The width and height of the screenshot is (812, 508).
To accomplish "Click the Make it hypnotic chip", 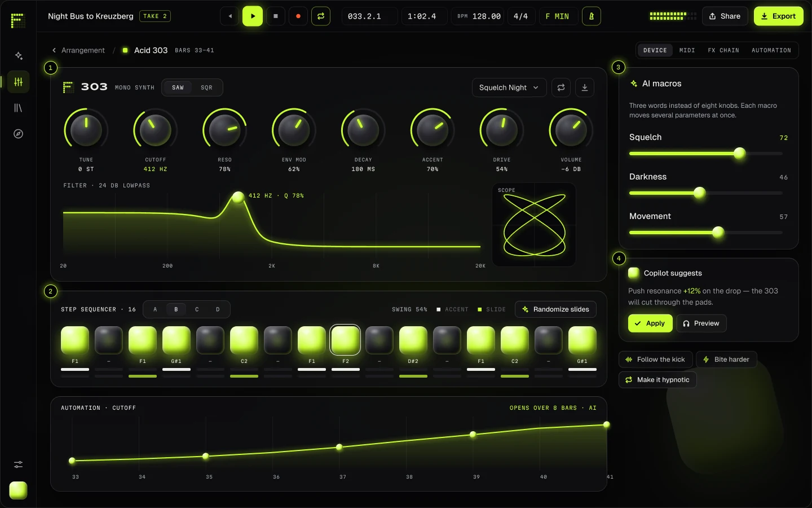I will point(657,380).
